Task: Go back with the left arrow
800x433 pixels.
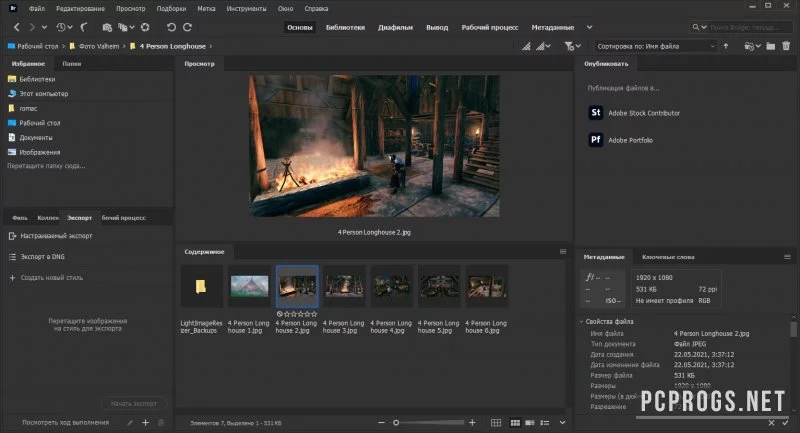Action: coord(16,27)
